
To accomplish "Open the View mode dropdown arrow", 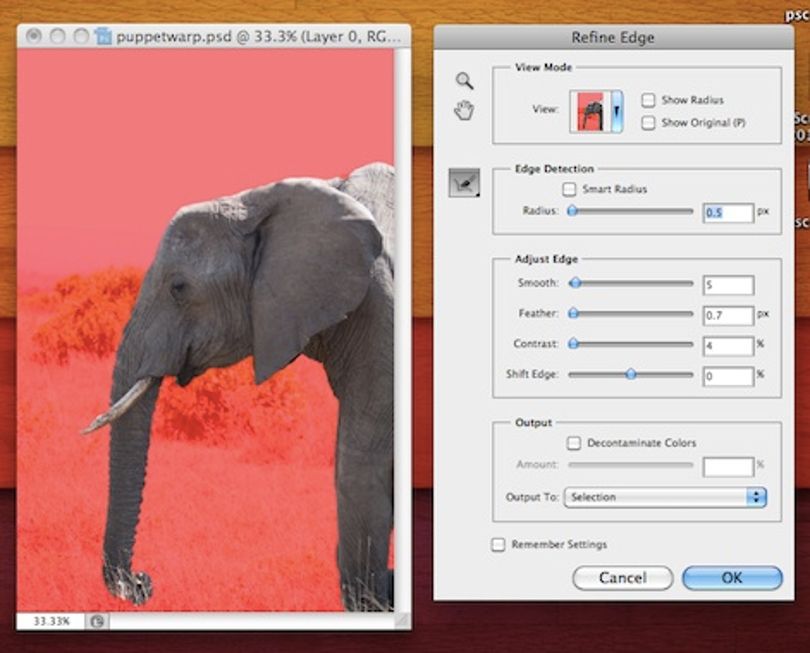I will [x=617, y=111].
